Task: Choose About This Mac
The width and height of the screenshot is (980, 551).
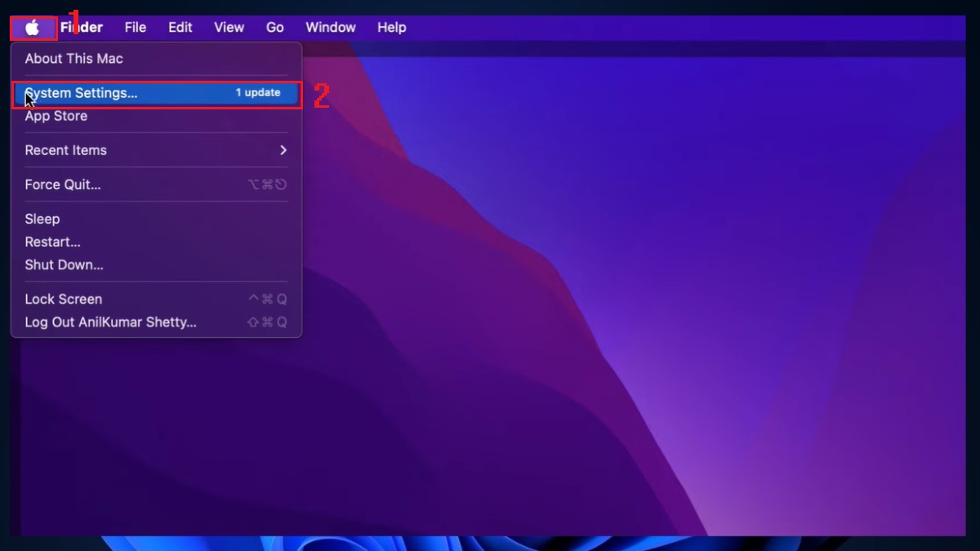Action: (x=156, y=59)
